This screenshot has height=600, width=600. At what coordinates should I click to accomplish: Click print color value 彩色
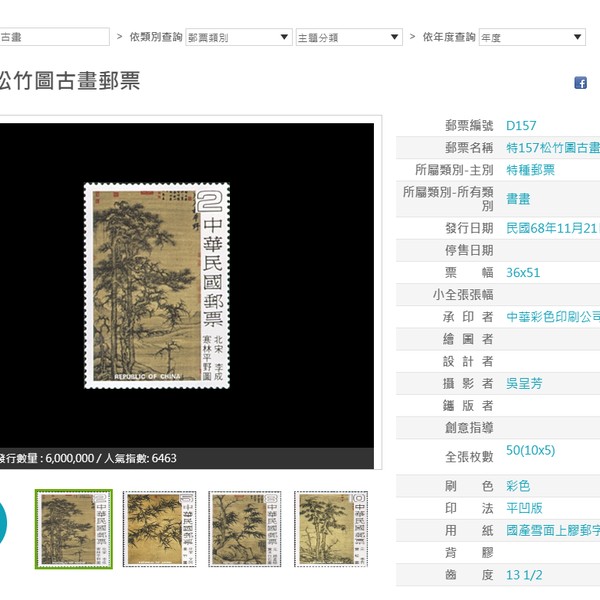point(518,486)
